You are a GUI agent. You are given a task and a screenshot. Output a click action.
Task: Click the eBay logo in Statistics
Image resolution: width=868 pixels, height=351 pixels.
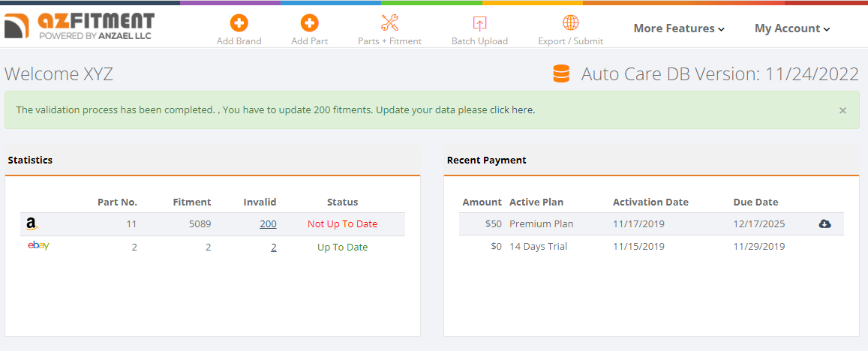pos(39,246)
